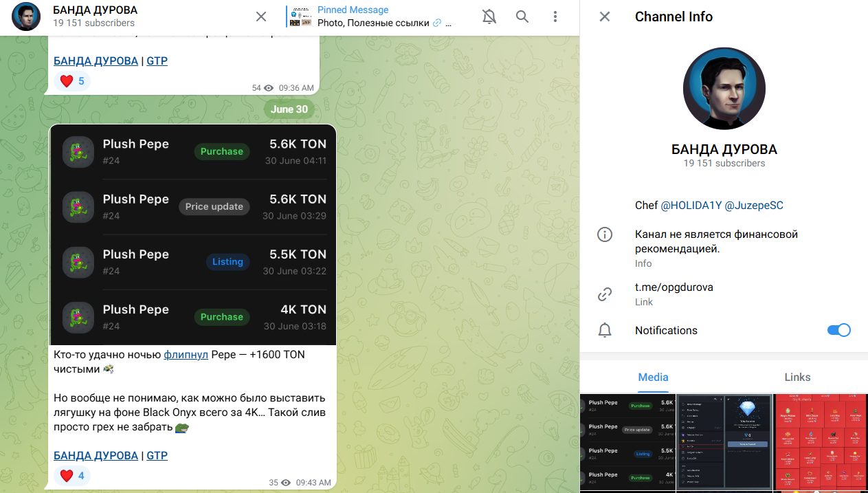Switch to the Links tab
Screen dimensions: 868x493
797,377
